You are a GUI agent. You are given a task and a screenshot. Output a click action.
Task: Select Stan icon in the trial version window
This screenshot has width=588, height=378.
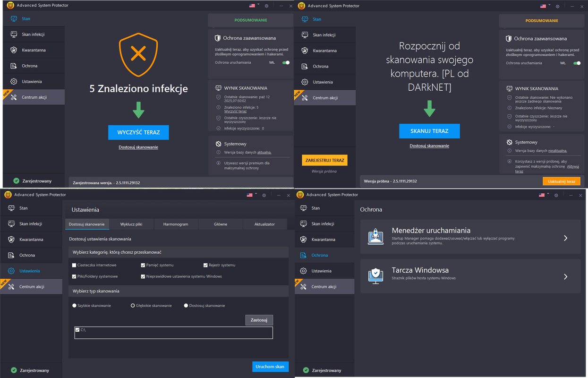tap(305, 19)
